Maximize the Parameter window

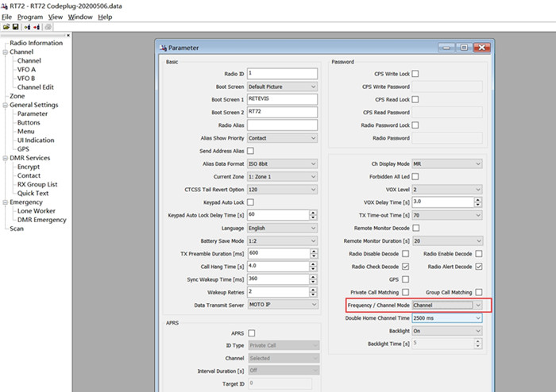[464, 48]
